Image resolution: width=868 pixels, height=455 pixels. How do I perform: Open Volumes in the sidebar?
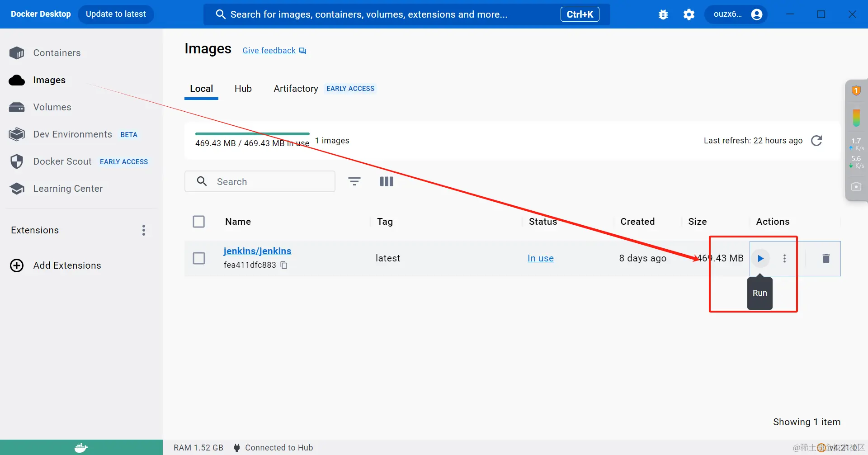(x=52, y=107)
